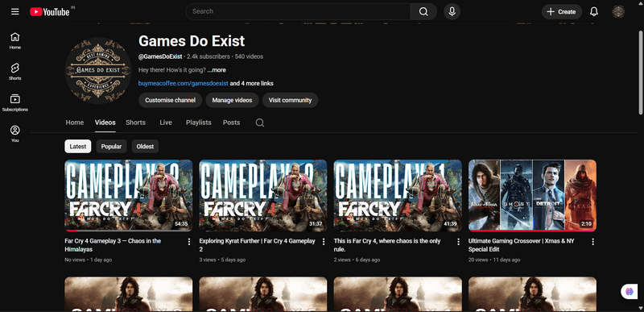Viewport: 644px width, 312px height.
Task: Click the search magnifier button
Action: (423, 11)
